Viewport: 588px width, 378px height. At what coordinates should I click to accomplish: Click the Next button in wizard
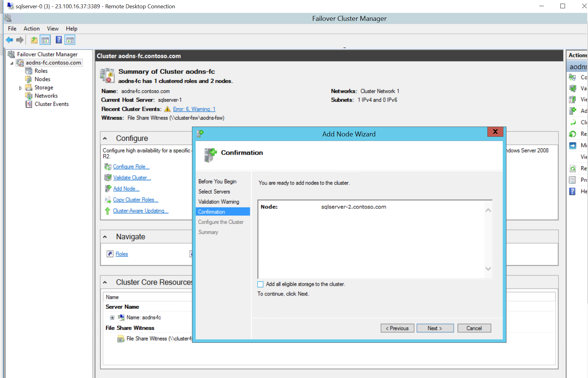coord(435,328)
